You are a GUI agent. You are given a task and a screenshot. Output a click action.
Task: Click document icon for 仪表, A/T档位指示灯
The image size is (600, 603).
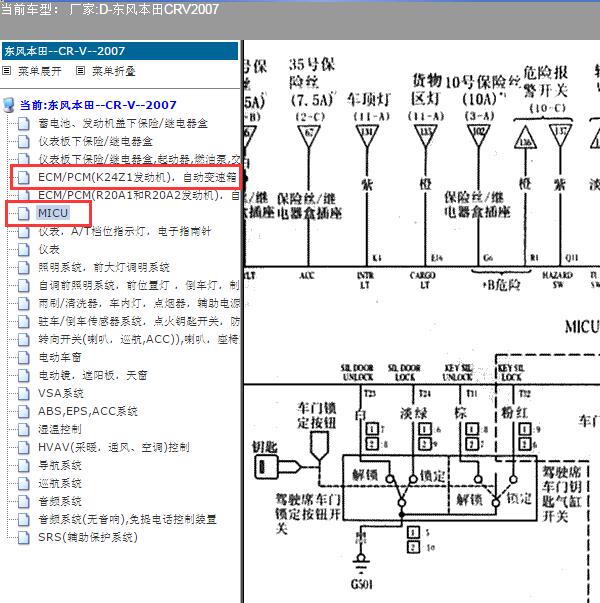pos(23,232)
